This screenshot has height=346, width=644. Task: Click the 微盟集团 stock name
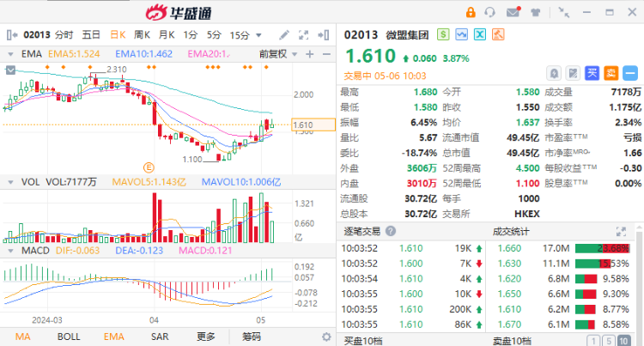407,35
